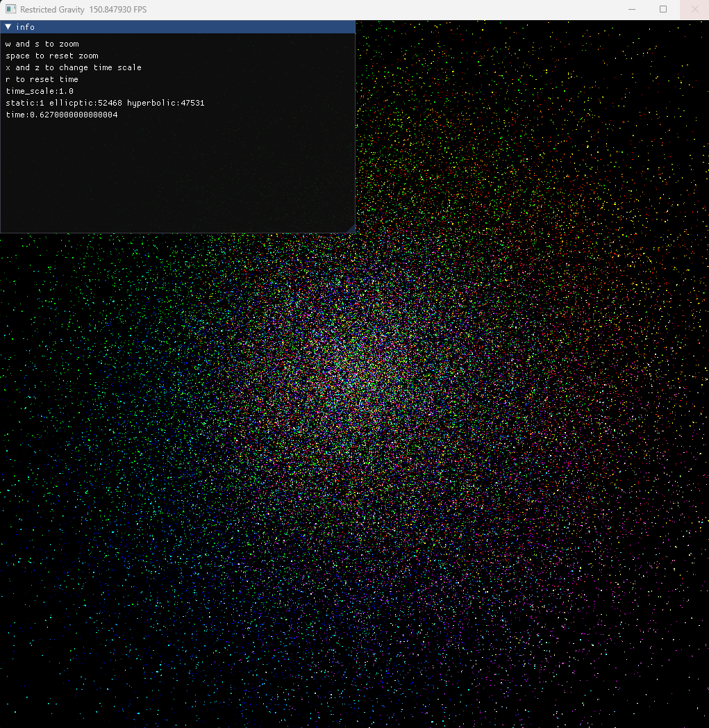Maximize the Restricted Gravity window

[663, 9]
